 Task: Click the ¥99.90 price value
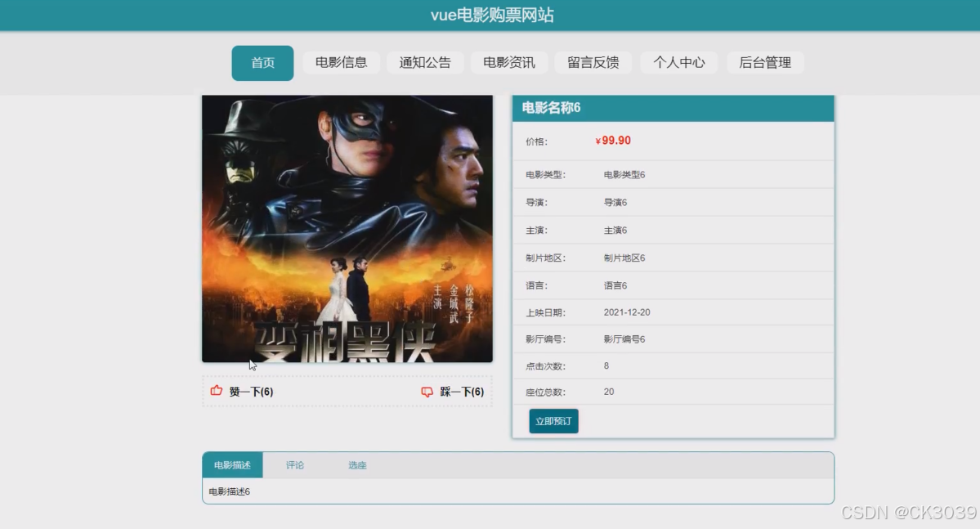(x=613, y=141)
